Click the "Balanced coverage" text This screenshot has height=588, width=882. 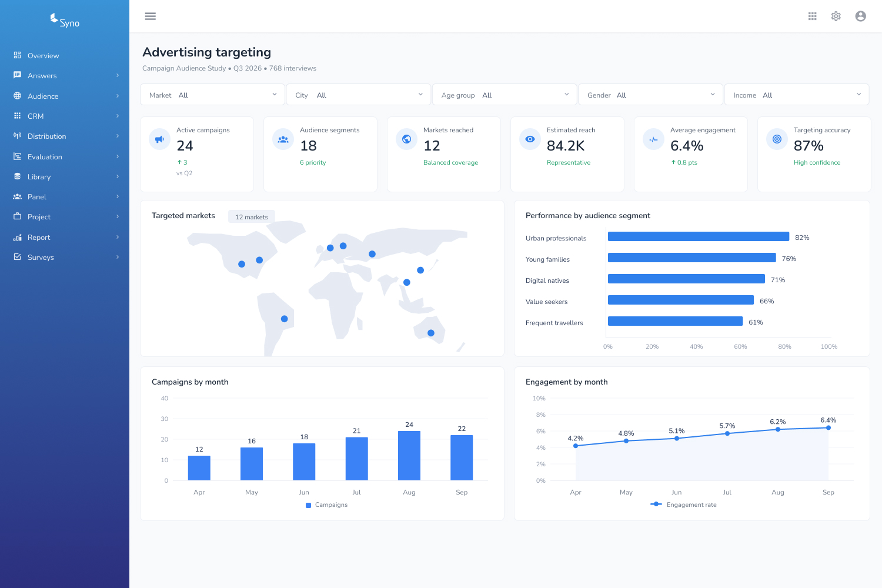pos(450,162)
